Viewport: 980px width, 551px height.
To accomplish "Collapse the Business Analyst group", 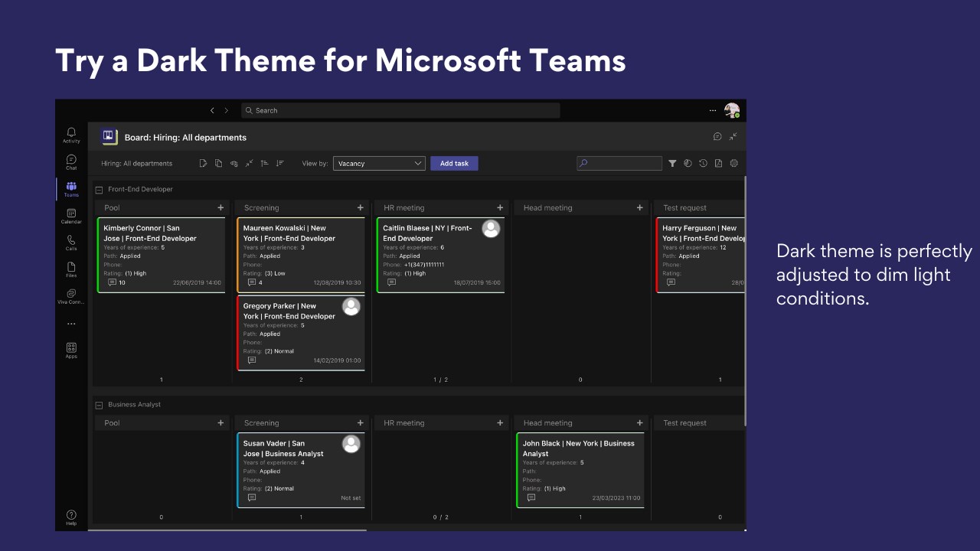I will coord(99,405).
